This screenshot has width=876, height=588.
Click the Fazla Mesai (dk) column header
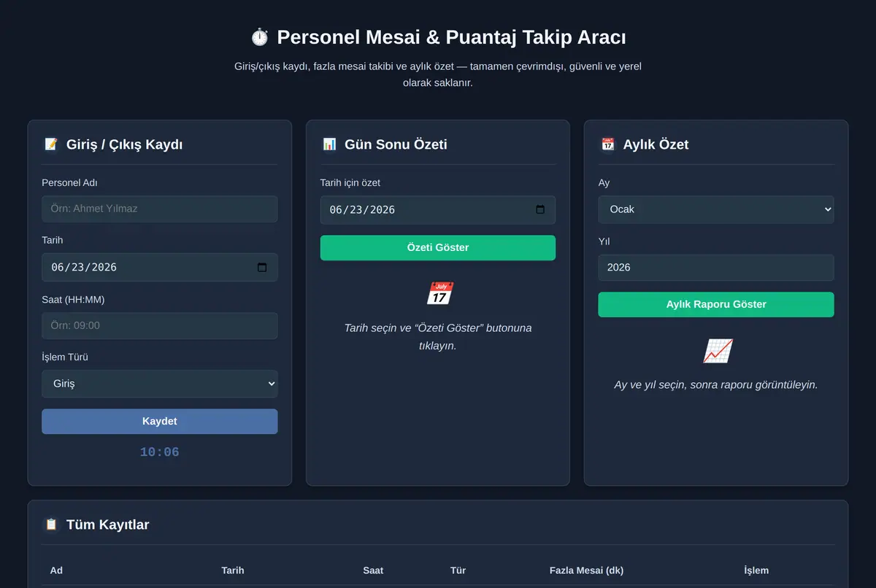click(x=586, y=570)
